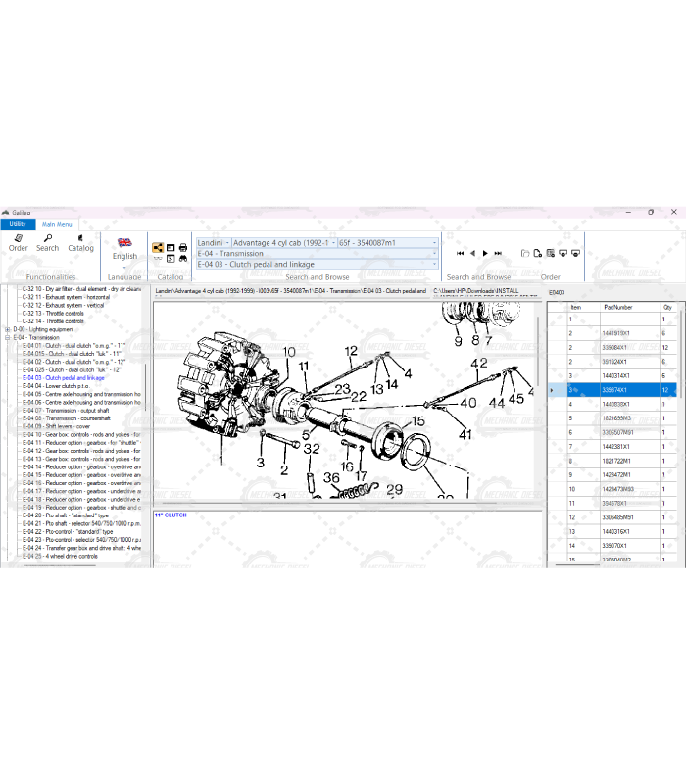Click the Catalog icon in Functionalities
Viewport: 686px width, 784px height.
(80, 242)
